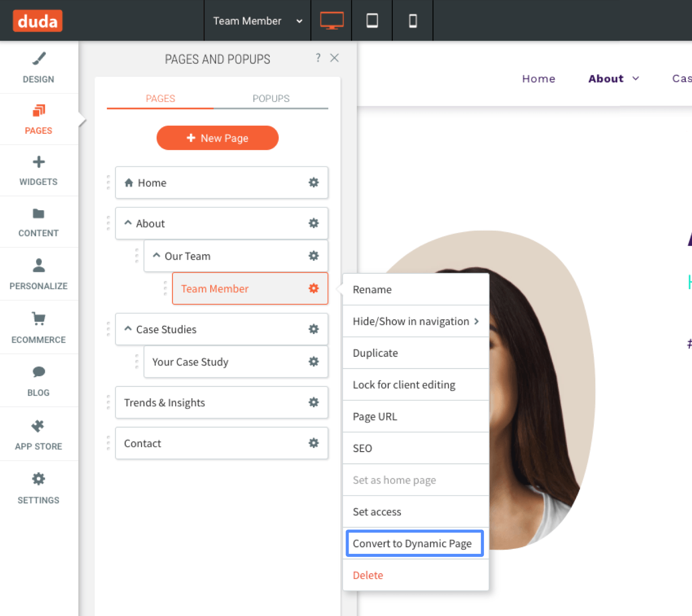Open settings gear for Home page
692x616 pixels.
point(314,182)
